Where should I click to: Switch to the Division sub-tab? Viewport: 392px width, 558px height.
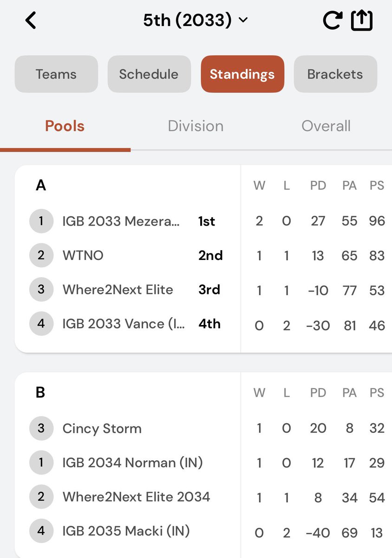[196, 126]
